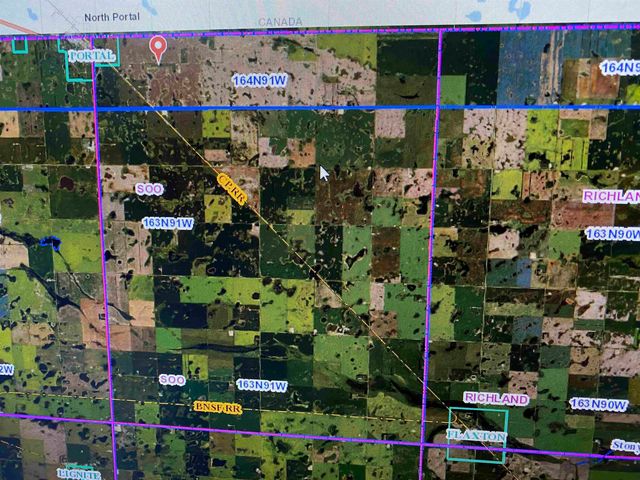Click the 163N90W label right of Flaxton

point(600,404)
